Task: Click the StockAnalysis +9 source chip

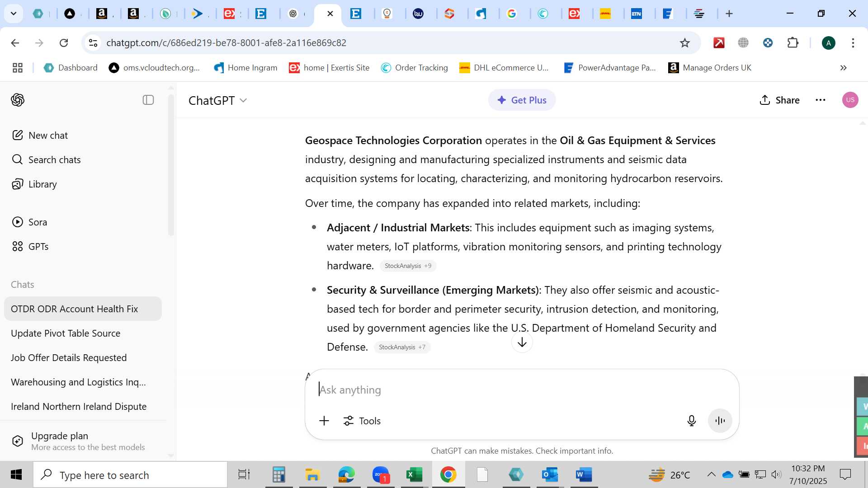Action: tap(408, 266)
